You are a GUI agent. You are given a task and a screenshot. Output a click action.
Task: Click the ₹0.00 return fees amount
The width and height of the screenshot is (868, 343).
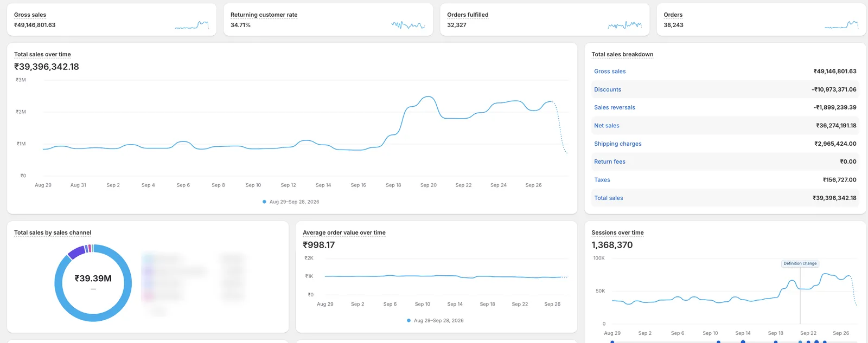click(848, 161)
